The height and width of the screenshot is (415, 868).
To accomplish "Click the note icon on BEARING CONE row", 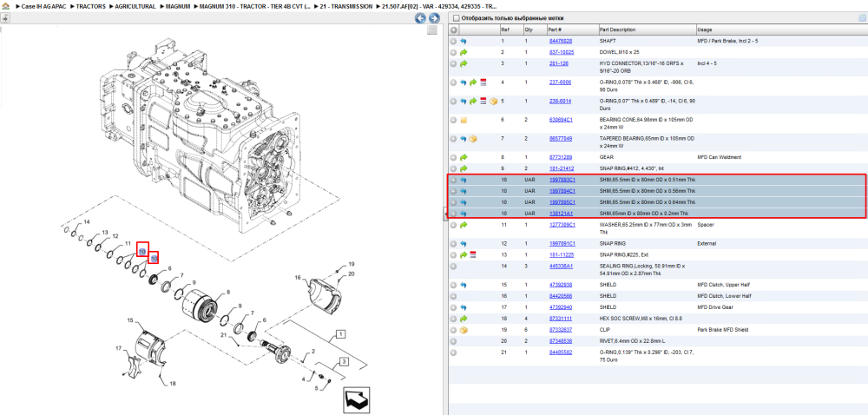I will point(464,120).
